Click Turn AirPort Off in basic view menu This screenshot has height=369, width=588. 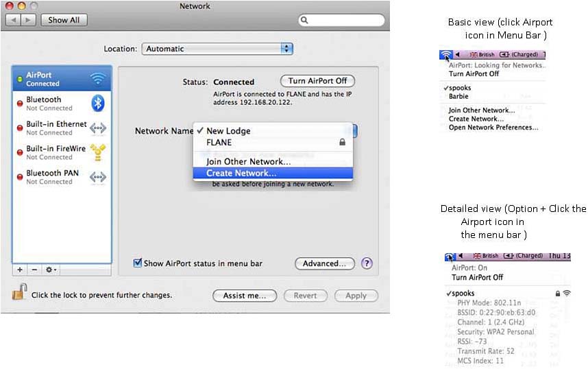(474, 74)
